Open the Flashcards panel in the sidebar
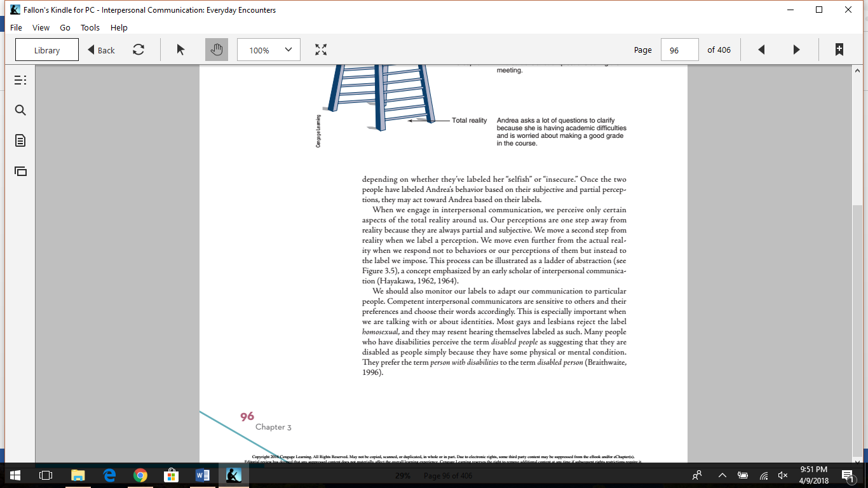Screen dimensions: 868x488 (x=20, y=170)
